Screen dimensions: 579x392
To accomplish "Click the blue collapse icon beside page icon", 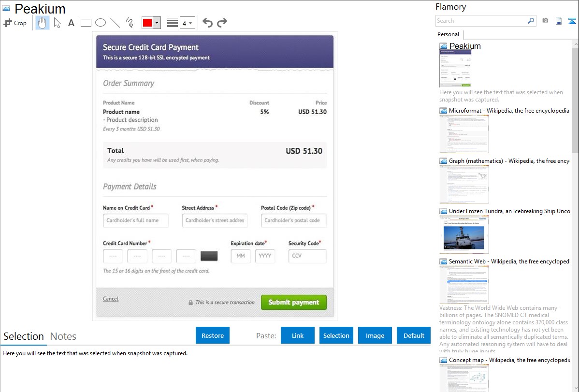I will pos(572,21).
